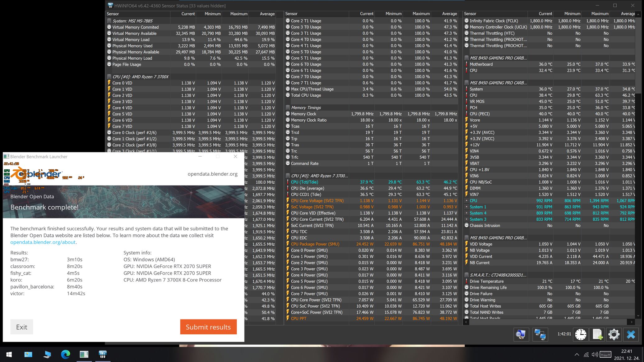Switch to HWiNFO taskbar icon

tap(103, 354)
